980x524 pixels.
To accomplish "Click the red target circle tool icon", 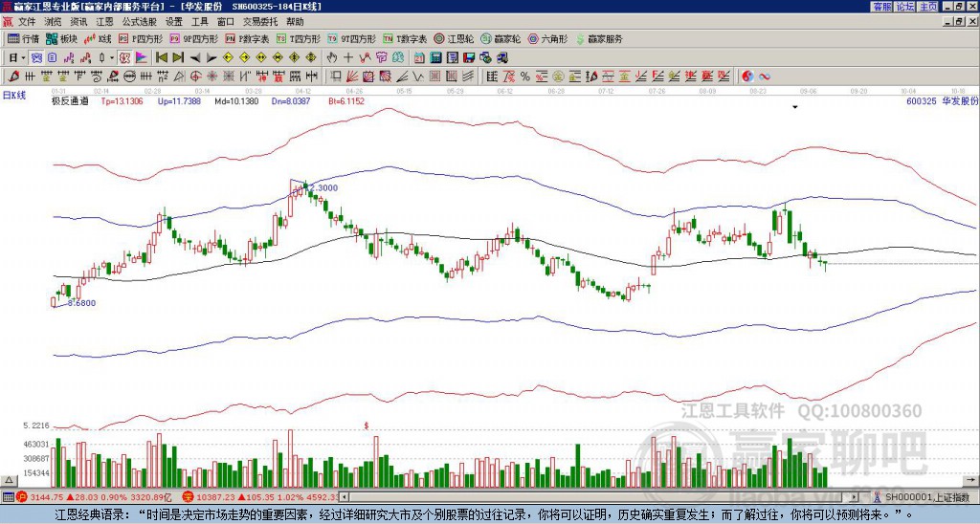I will coord(195,76).
